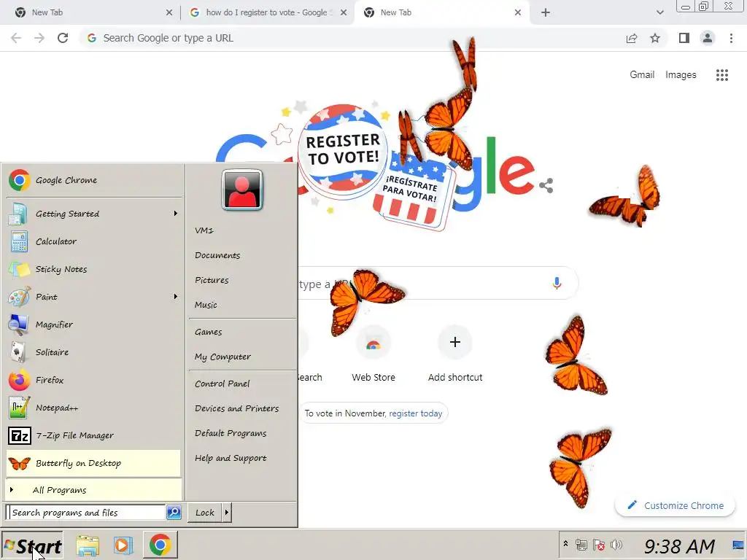Open Control Panel
The width and height of the screenshot is (747, 560).
(x=222, y=384)
